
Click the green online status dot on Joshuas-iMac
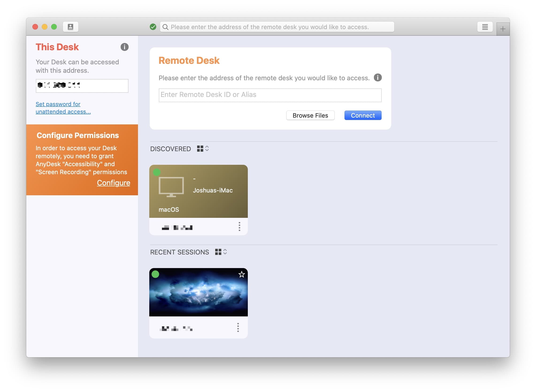click(157, 171)
